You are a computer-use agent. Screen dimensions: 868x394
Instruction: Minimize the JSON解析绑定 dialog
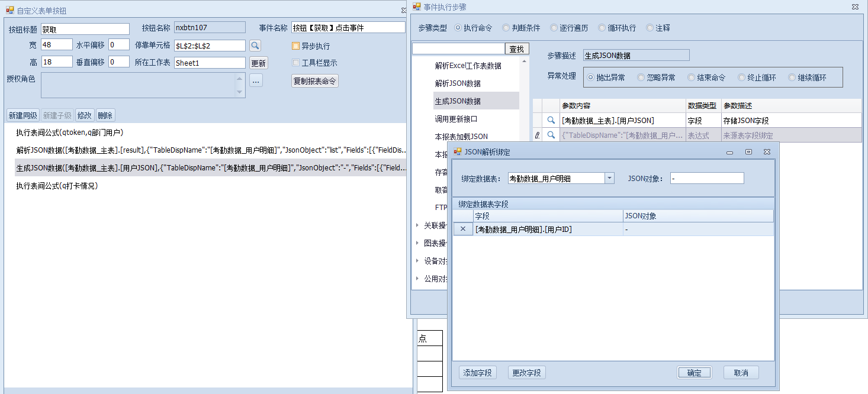coord(730,152)
